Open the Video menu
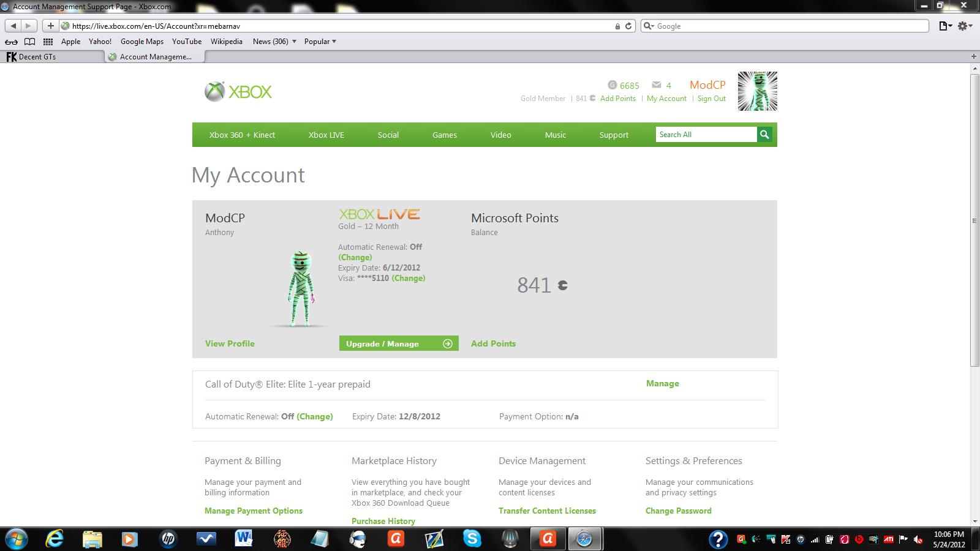This screenshot has width=980, height=551. (501, 135)
